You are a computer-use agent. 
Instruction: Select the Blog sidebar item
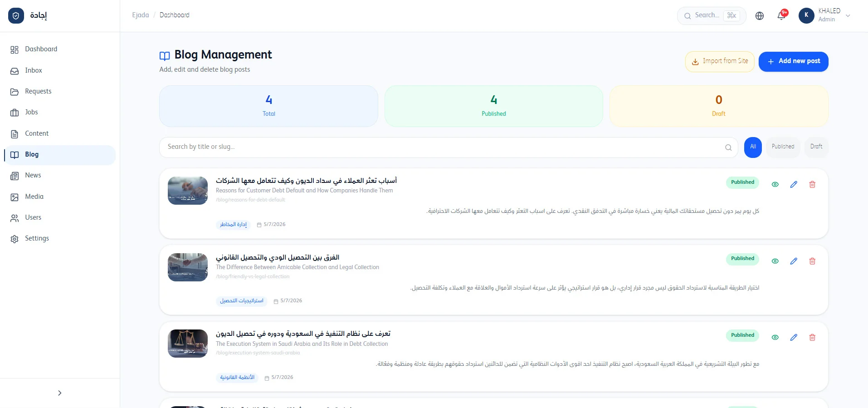60,155
